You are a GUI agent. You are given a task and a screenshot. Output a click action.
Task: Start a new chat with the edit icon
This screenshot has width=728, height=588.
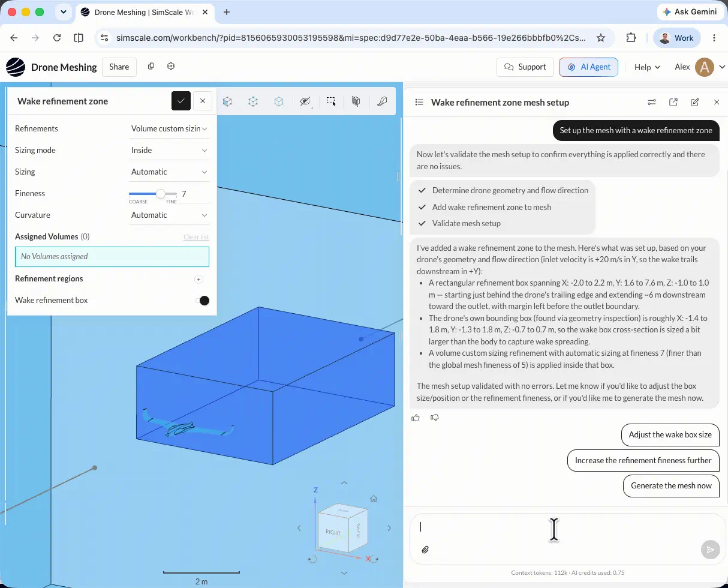point(695,103)
